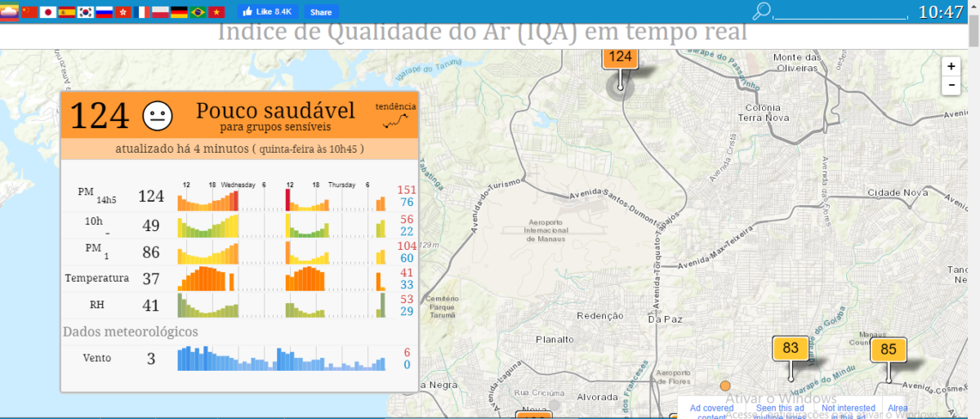The width and height of the screenshot is (980, 419).
Task: Click the search input field
Action: 840,11
